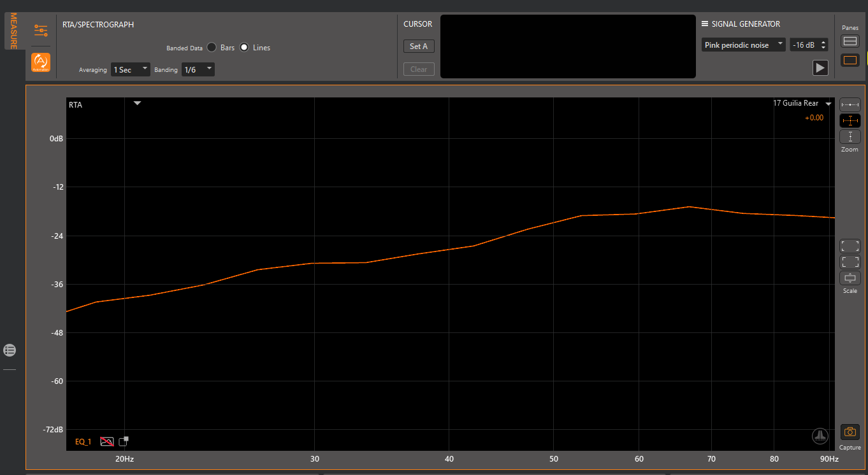Click the Scale fit-width icon

click(x=850, y=278)
